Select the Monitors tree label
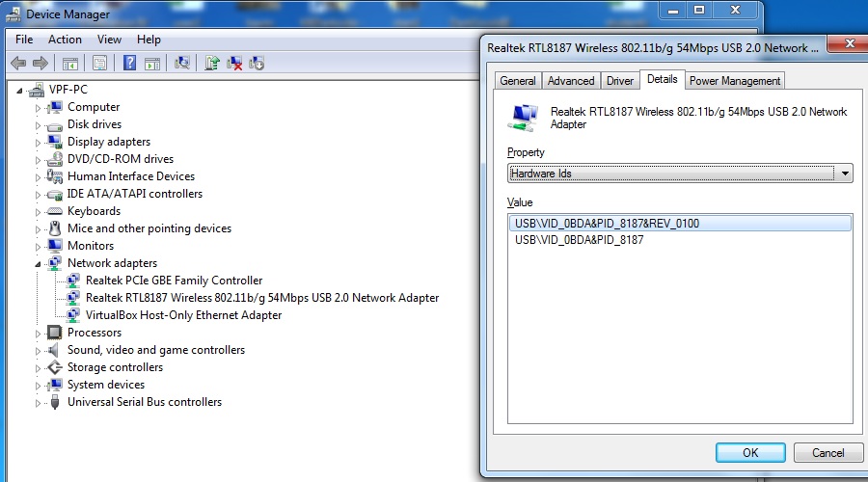Image resolution: width=868 pixels, height=482 pixels. click(x=91, y=246)
